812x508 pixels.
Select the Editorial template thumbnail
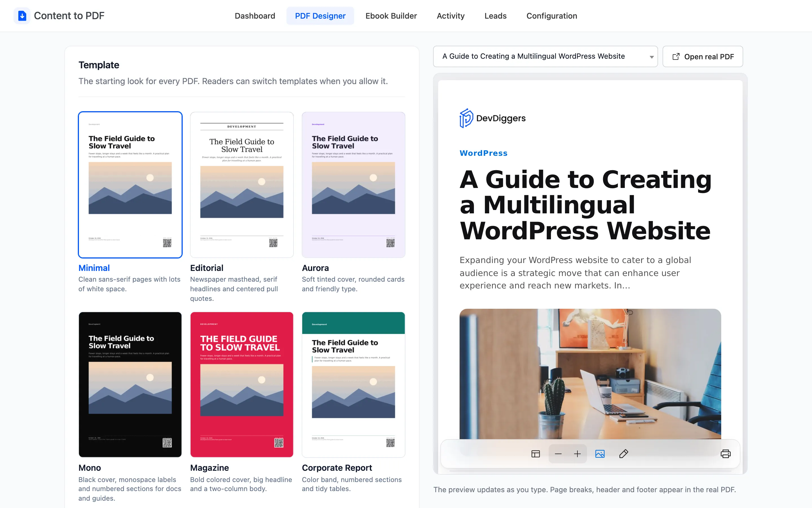(x=242, y=185)
